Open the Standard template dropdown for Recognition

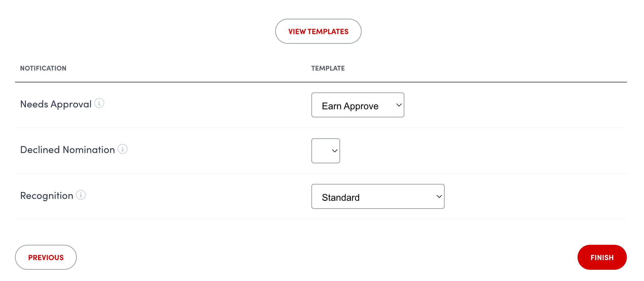[378, 196]
